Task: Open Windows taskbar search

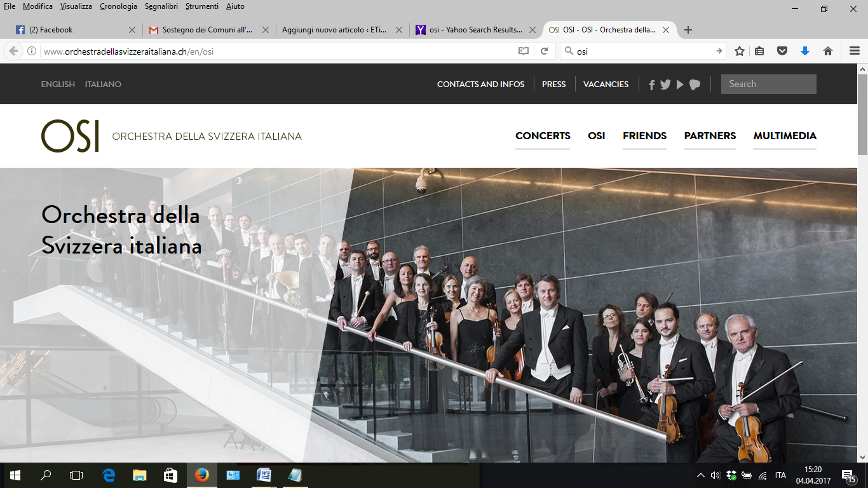Action: tap(46, 475)
